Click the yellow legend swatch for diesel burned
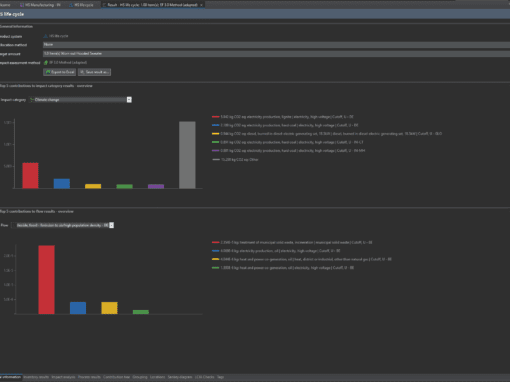Screen dimensions: 510x382 pos(215,134)
